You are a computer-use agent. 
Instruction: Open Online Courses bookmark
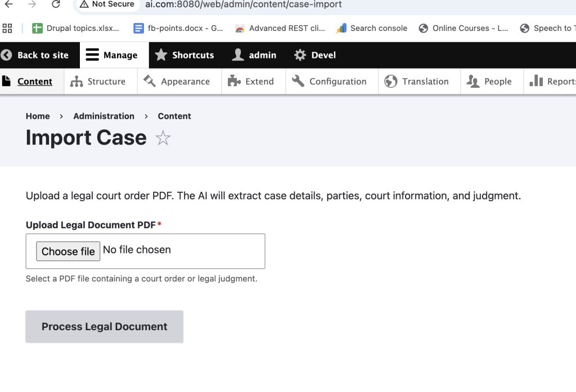463,28
